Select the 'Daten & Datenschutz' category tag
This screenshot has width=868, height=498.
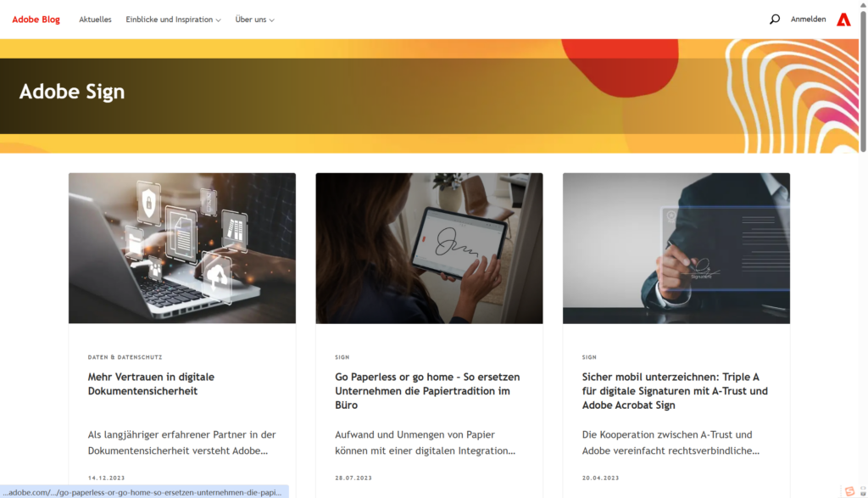click(125, 357)
